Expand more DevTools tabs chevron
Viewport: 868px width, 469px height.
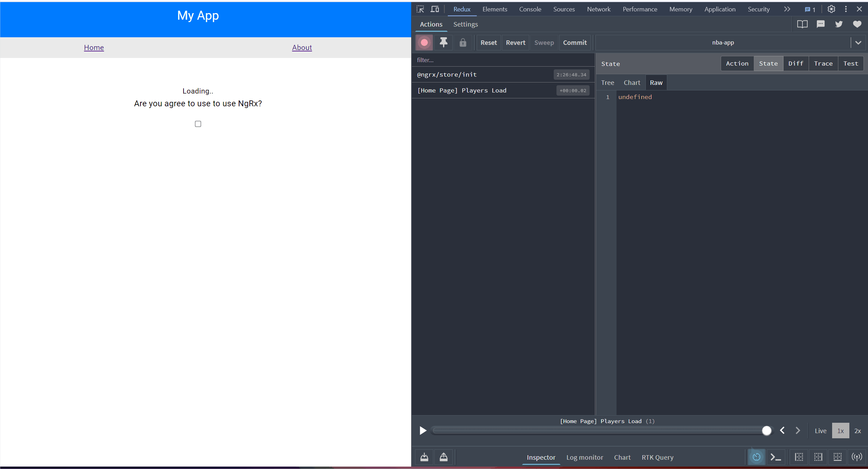point(787,9)
